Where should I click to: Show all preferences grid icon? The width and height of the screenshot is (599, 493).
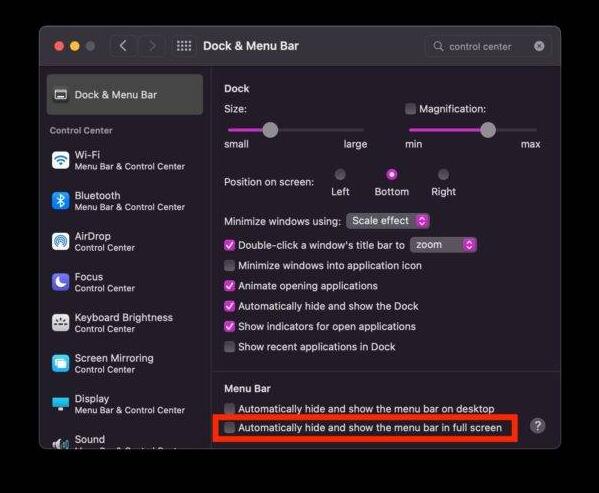(184, 46)
